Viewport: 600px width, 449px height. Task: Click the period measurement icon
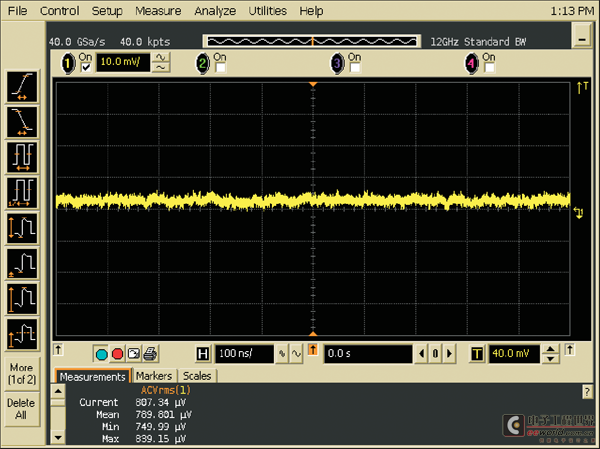tap(22, 157)
